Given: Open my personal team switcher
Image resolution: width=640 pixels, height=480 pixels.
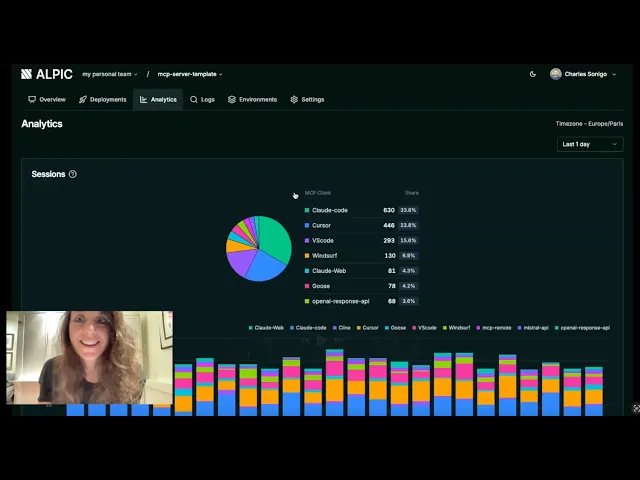Looking at the screenshot, I should coord(110,74).
